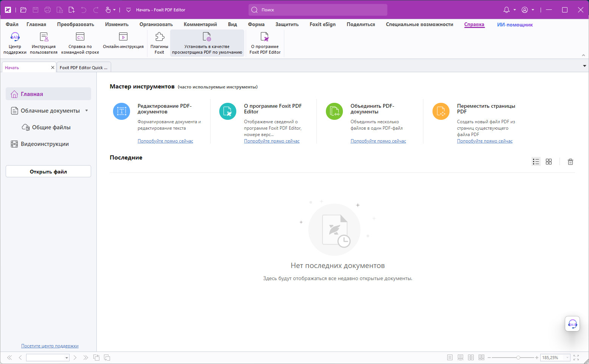
Task: Open the user manual (Инструкция пользователя)
Action: click(x=44, y=37)
